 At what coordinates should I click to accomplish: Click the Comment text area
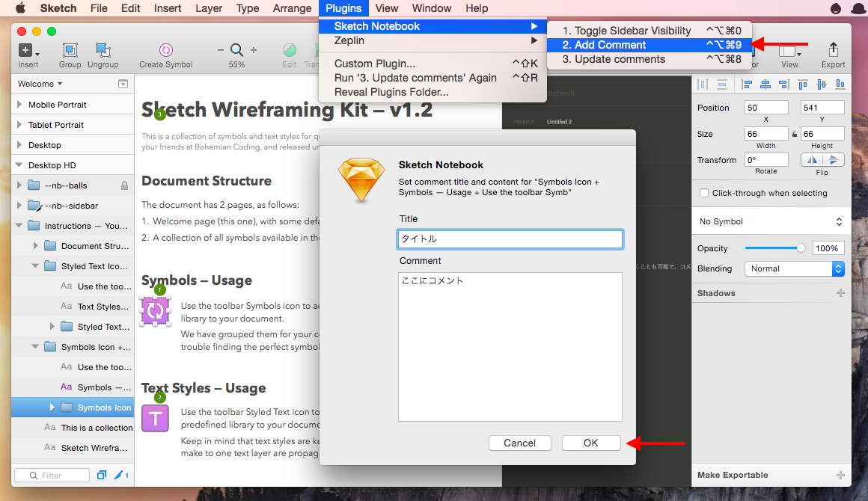click(x=510, y=347)
